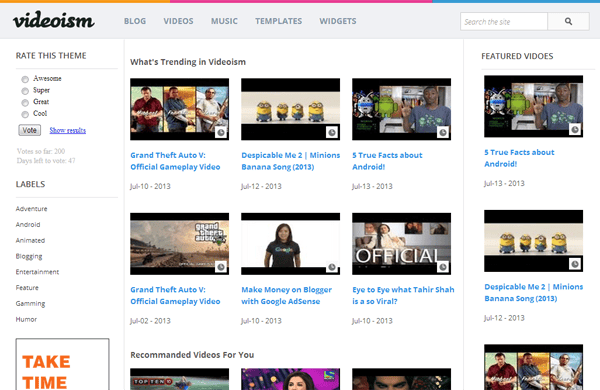Click the Google AdSense video thumbnail

click(290, 244)
